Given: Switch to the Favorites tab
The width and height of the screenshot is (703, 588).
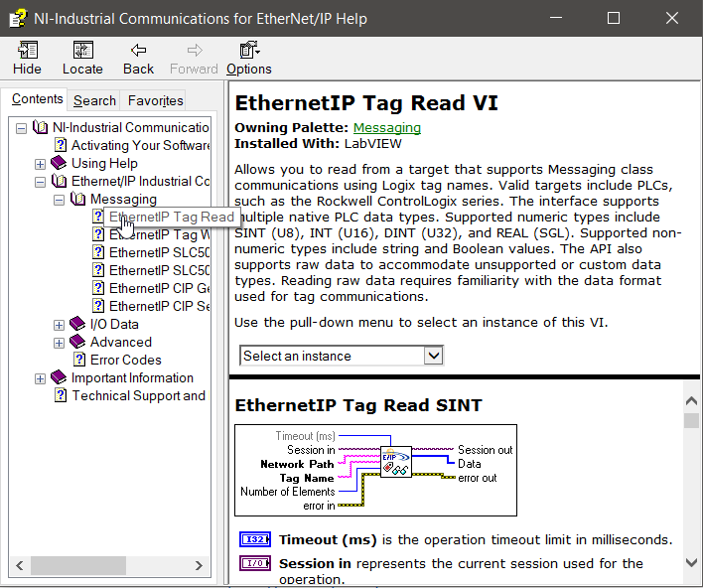Looking at the screenshot, I should [x=155, y=101].
